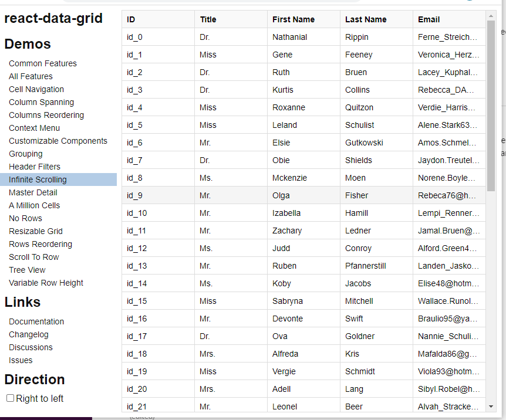Image resolution: width=506 pixels, height=420 pixels.
Task: Click the Title column header
Action: pos(231,19)
